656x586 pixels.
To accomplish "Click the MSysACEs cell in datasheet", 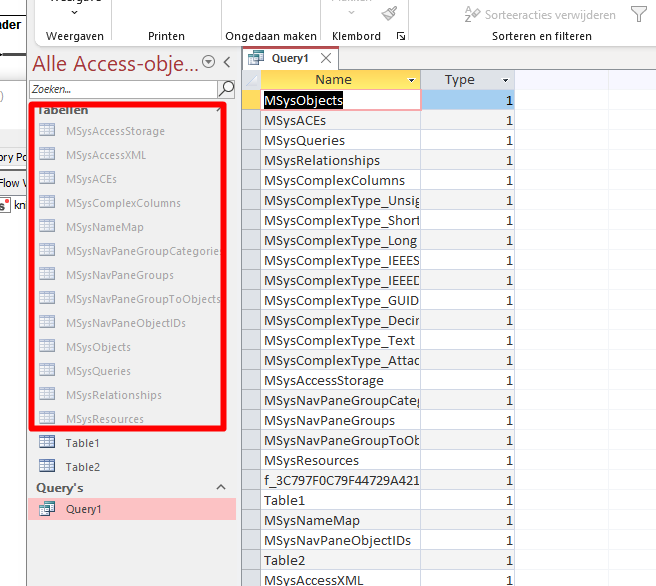I will coord(340,120).
